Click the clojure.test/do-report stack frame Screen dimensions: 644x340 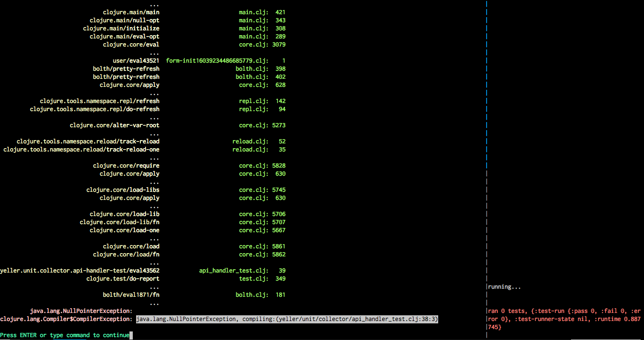pyautogui.click(x=122, y=279)
